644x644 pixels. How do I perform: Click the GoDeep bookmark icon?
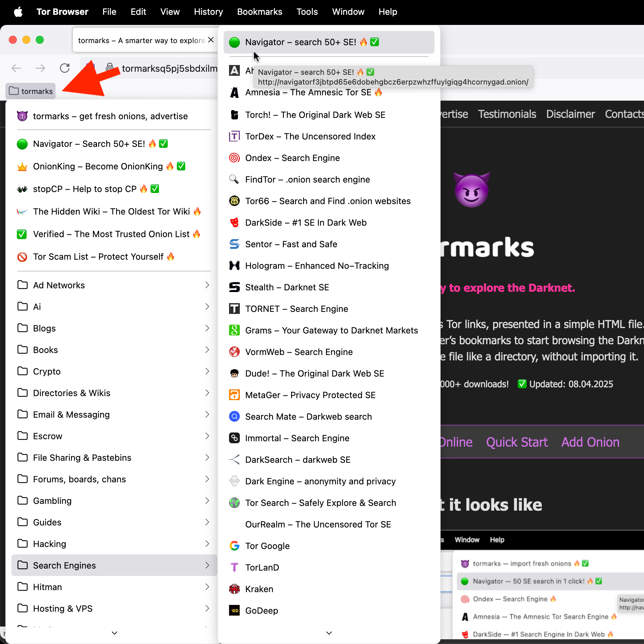[234, 610]
